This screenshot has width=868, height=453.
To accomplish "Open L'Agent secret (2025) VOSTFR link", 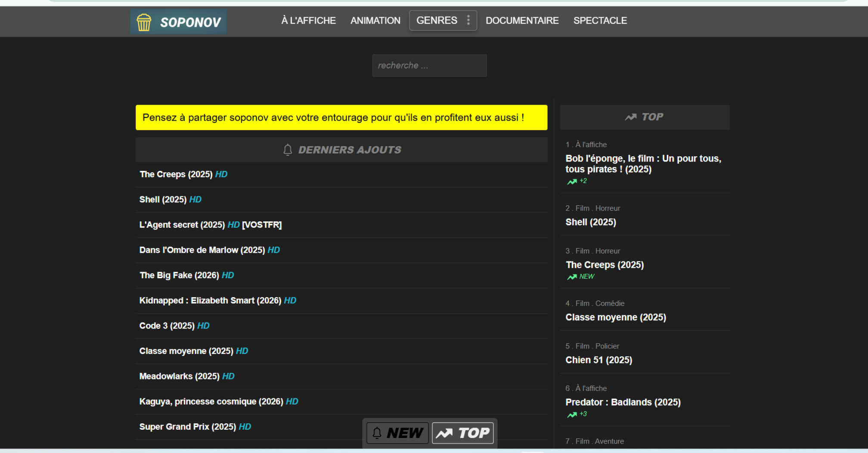I will point(210,225).
